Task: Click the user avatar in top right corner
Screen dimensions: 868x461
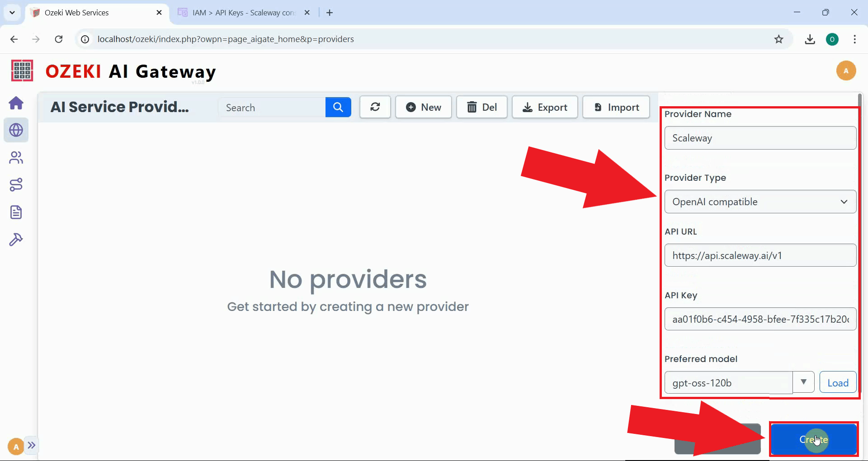Action: [847, 71]
